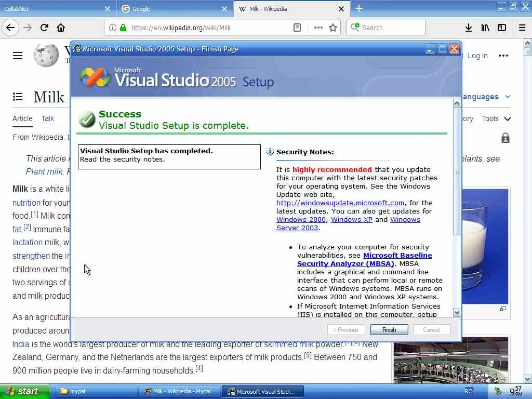Viewport: 532px width, 399px height.
Task: Switch to the Google tab
Action: (175, 9)
